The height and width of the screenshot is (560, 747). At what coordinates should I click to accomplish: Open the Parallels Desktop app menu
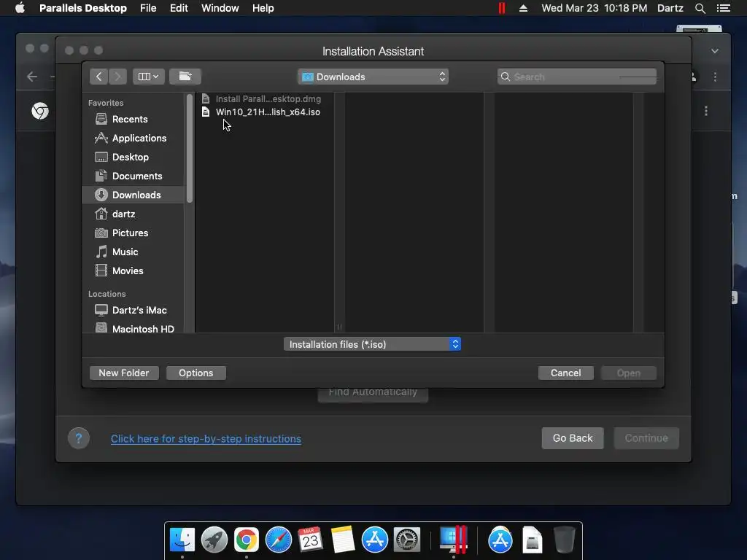coord(83,8)
